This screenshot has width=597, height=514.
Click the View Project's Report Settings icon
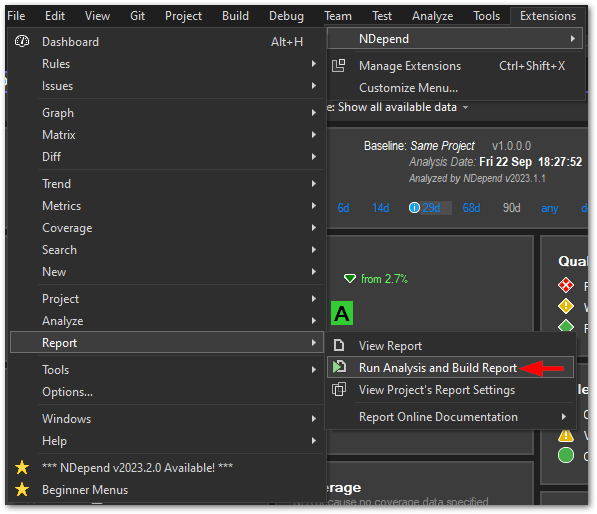pos(339,389)
